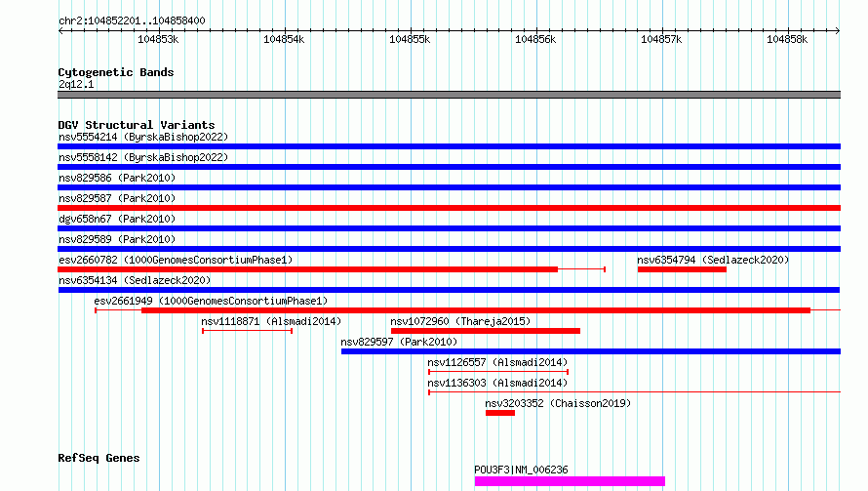The image size is (868, 491).
Task: Select nsv6354134 (Sedlazeck2020) label
Action: [135, 280]
